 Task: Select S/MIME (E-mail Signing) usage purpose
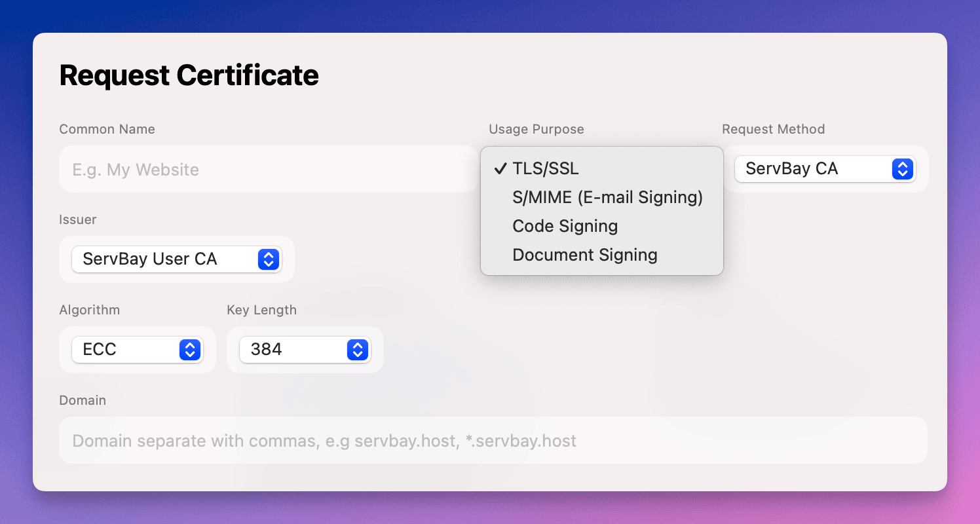[608, 197]
